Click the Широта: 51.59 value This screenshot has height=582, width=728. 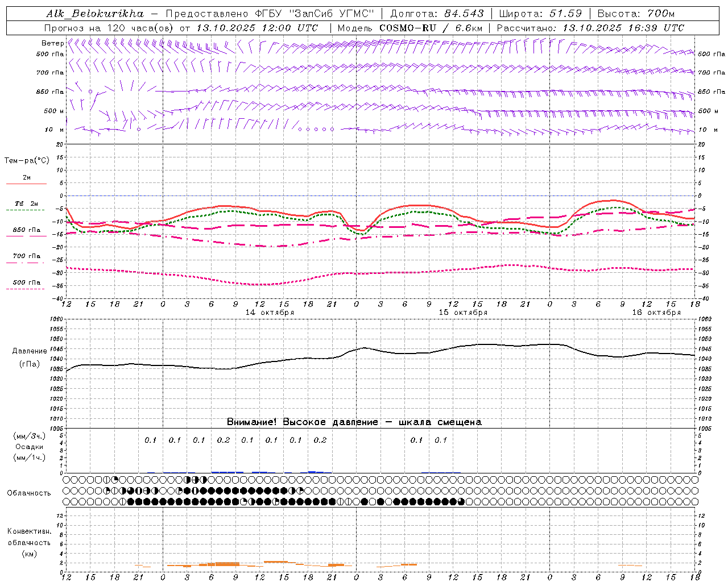540,14
